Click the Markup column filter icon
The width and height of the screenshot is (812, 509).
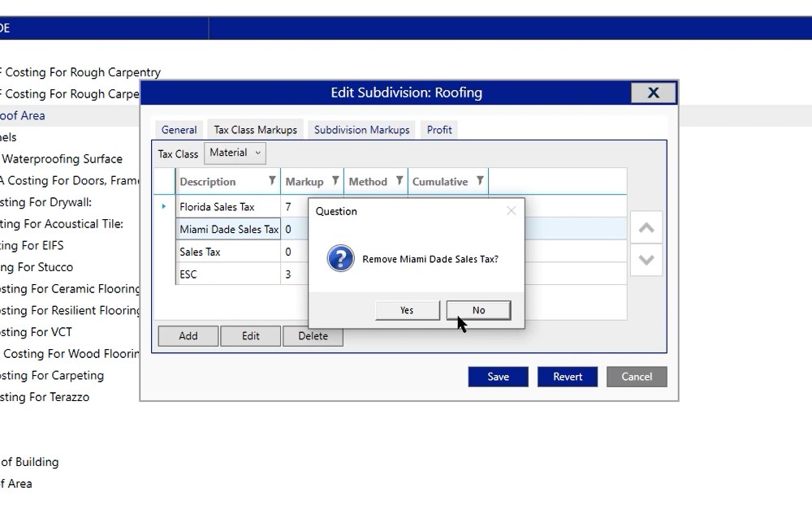click(335, 181)
